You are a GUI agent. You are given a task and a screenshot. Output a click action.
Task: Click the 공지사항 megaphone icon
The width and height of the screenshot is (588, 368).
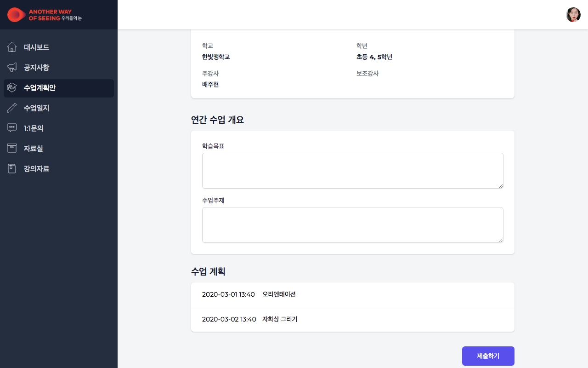pos(11,67)
